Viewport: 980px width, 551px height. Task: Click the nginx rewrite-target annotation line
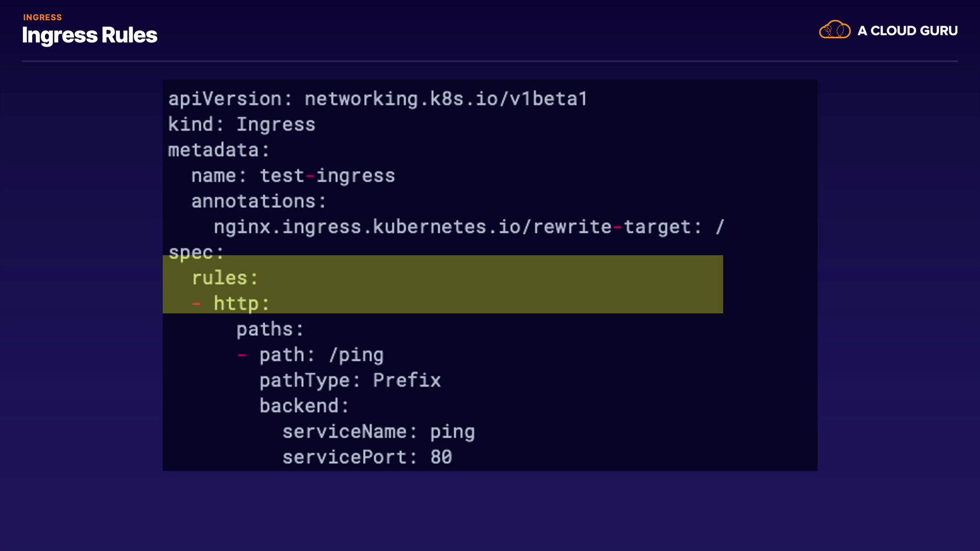pos(469,227)
